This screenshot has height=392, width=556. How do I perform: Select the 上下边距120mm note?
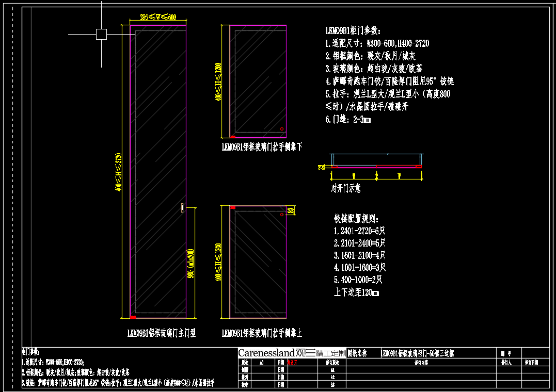click(x=356, y=292)
